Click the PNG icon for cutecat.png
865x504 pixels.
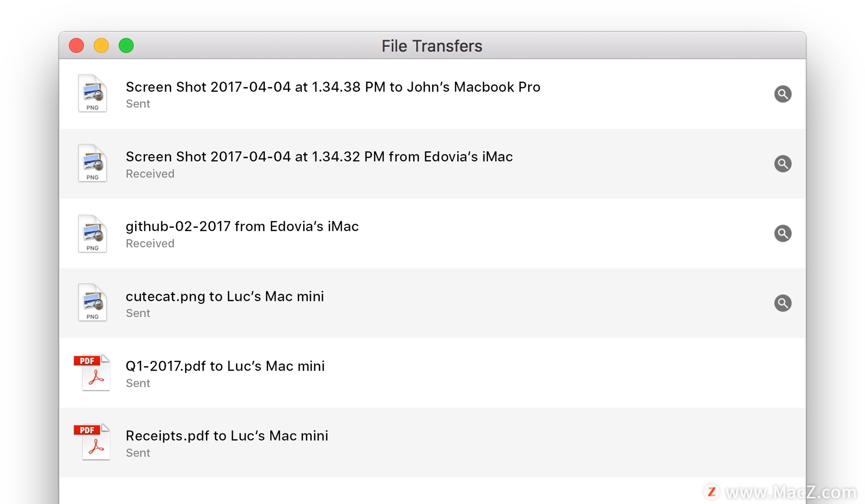pyautogui.click(x=92, y=303)
